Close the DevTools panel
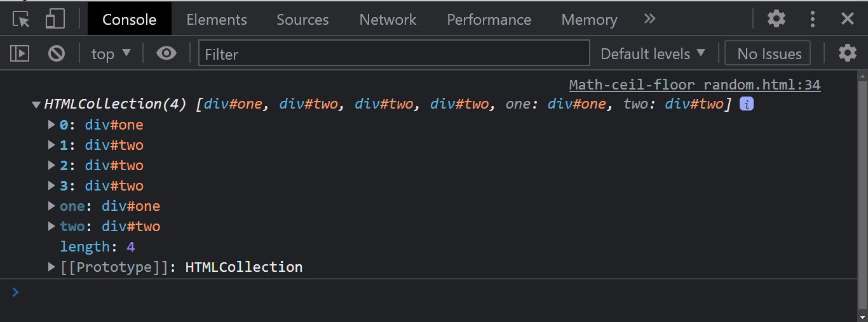 (848, 19)
